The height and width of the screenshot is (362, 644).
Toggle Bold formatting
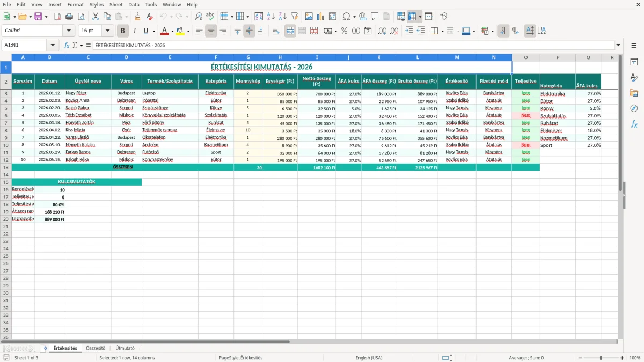pyautogui.click(x=123, y=31)
